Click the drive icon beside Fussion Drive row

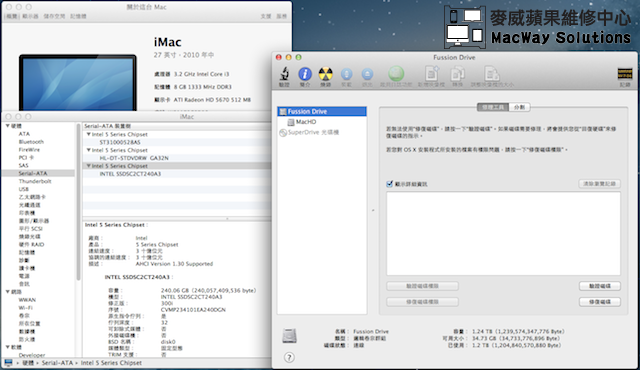283,111
